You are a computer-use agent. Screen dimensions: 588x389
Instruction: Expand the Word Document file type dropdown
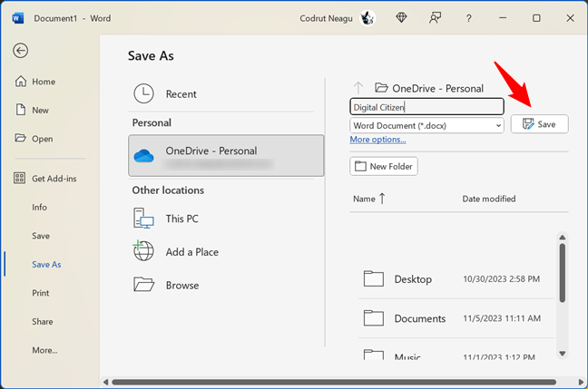point(498,125)
